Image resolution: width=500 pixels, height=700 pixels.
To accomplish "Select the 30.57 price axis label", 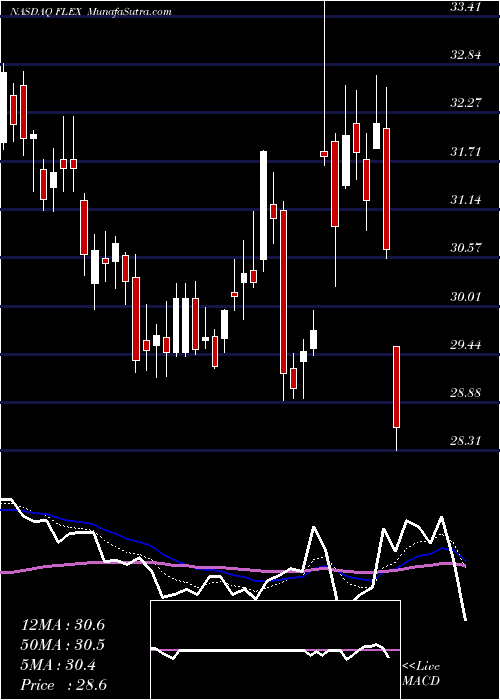I will click(466, 248).
